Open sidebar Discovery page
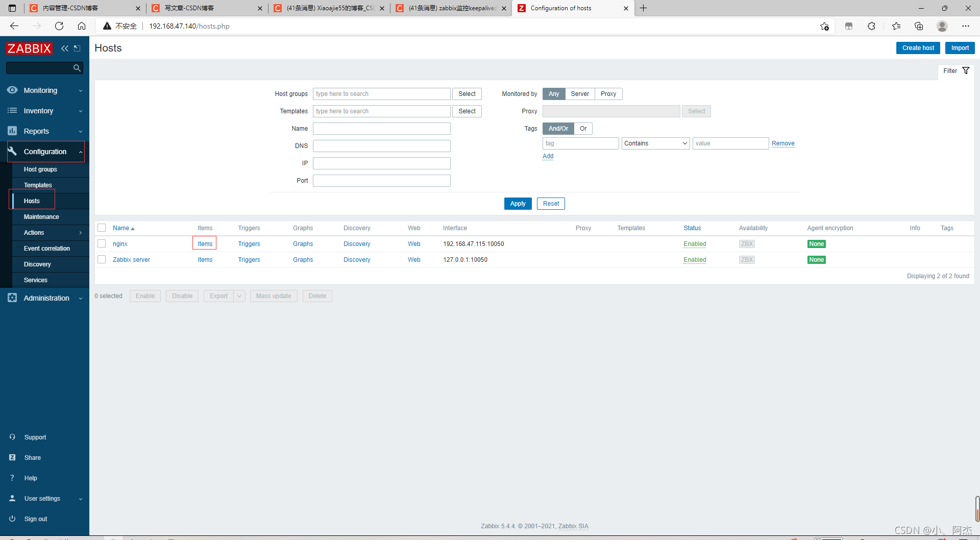980x540 pixels. [37, 264]
